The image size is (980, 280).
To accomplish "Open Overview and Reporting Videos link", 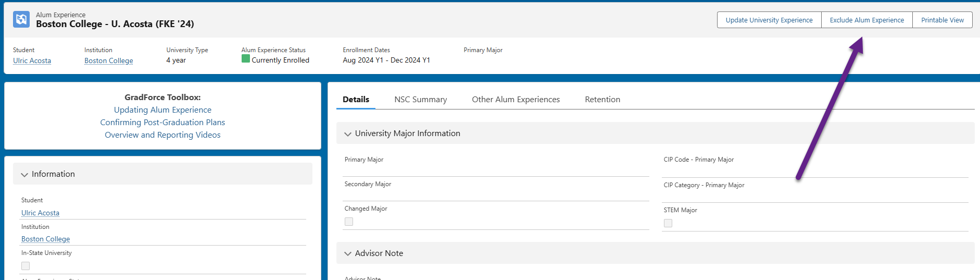I will pyautogui.click(x=162, y=135).
